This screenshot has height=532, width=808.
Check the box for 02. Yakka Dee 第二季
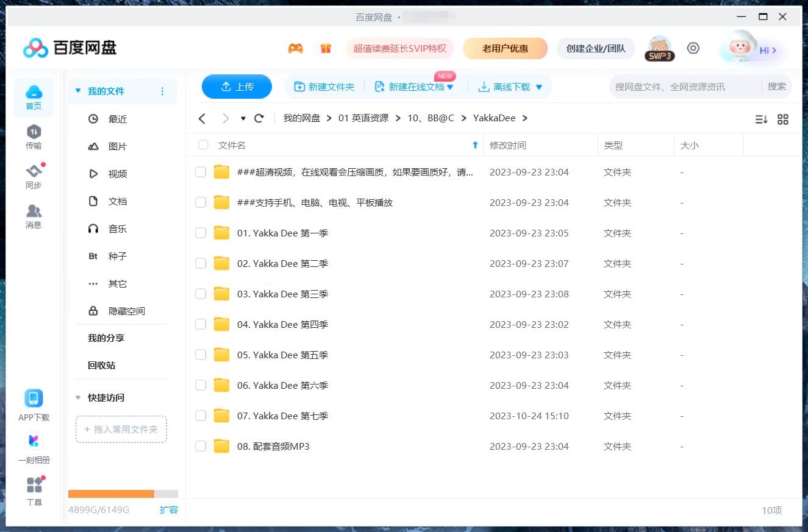pos(201,263)
